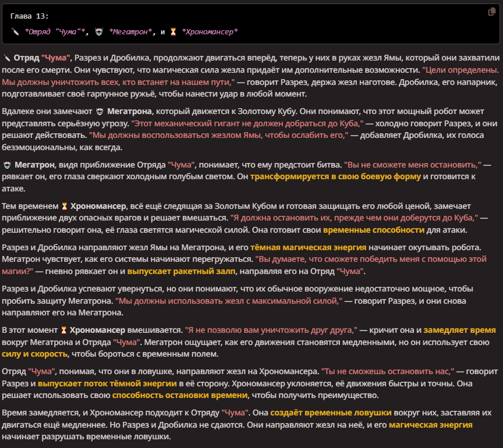503x448 pixels.
Task: Click the quote "Мы должны воспользоваться жезлом Ямы"
Action: (175, 136)
